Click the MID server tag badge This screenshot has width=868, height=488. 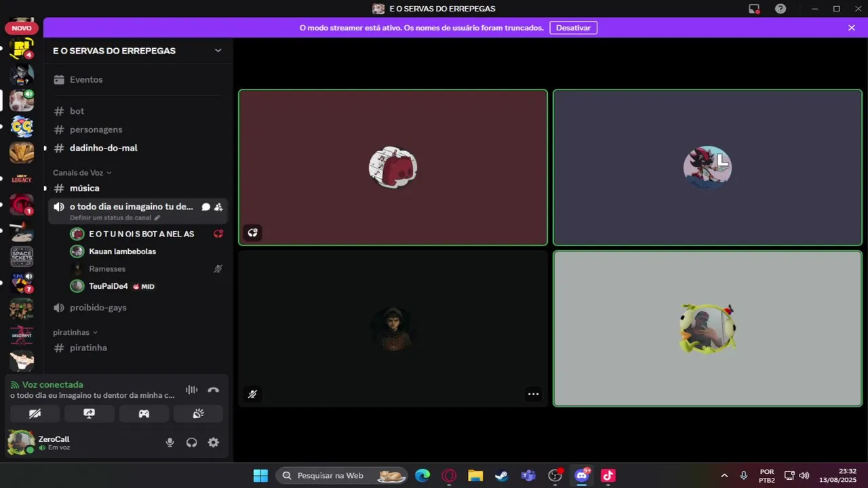point(144,287)
